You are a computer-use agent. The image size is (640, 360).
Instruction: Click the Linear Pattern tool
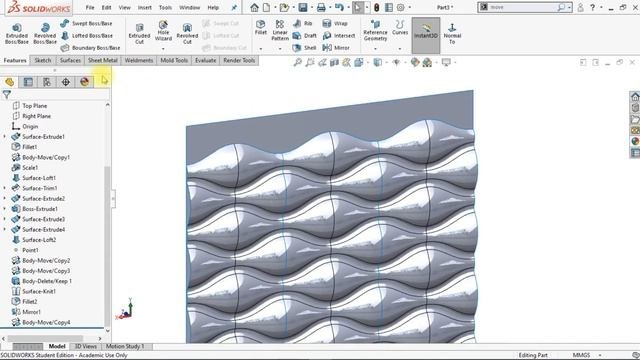[280, 30]
